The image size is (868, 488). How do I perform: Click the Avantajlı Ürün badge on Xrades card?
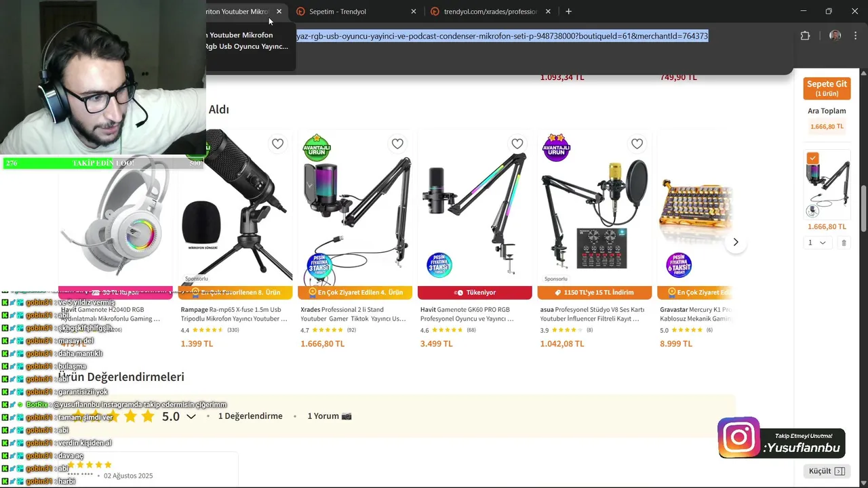coord(317,148)
